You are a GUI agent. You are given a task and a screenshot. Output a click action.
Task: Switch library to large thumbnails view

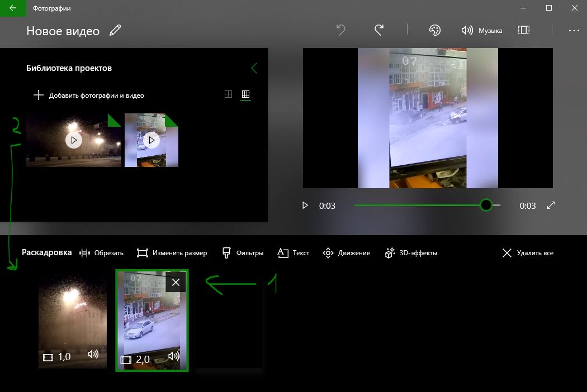[228, 94]
